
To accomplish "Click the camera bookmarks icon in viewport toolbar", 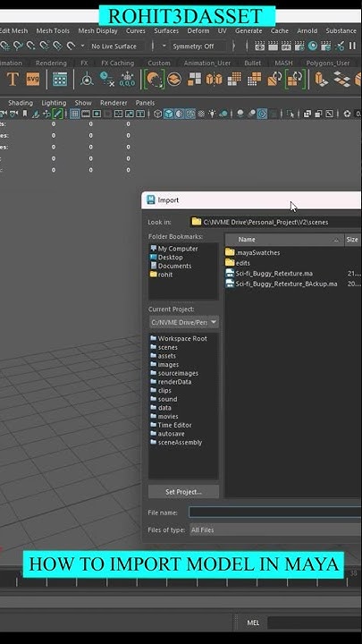I will [25, 114].
